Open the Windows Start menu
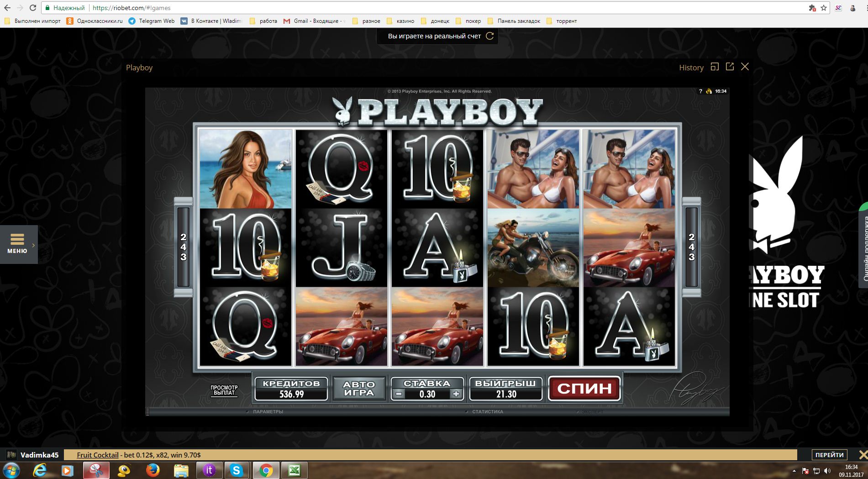868x479 pixels. (x=11, y=470)
